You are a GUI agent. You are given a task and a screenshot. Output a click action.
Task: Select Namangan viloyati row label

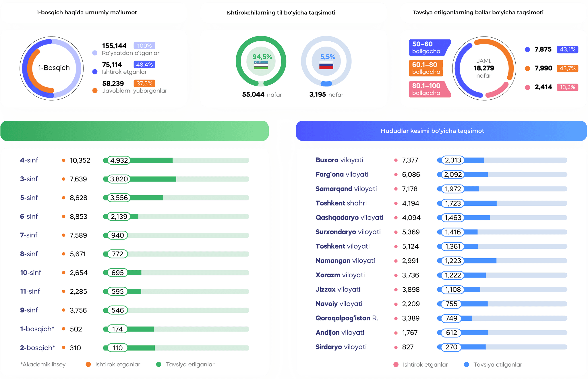345,261
